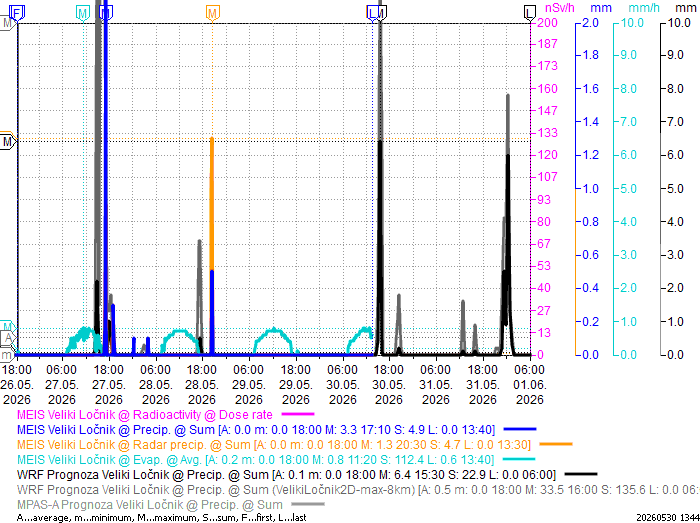700x523 pixels.
Task: Select the cyan M maximum marker at top
Action: pos(83,13)
